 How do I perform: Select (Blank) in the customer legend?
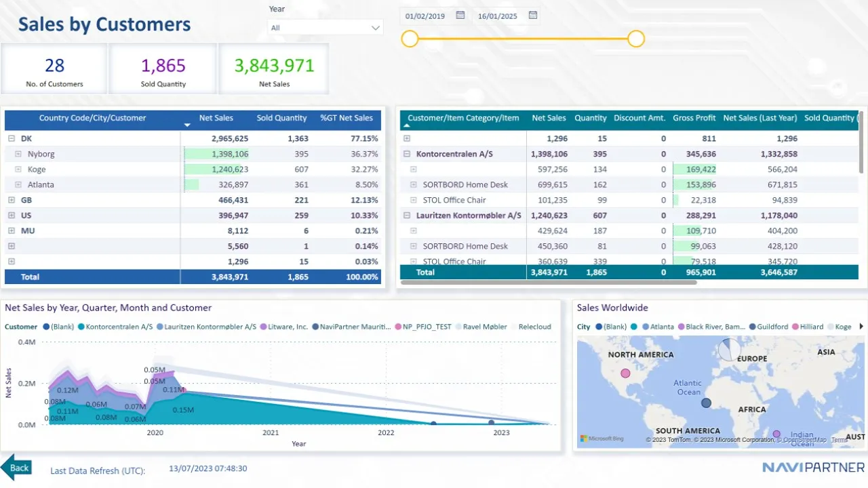point(58,327)
